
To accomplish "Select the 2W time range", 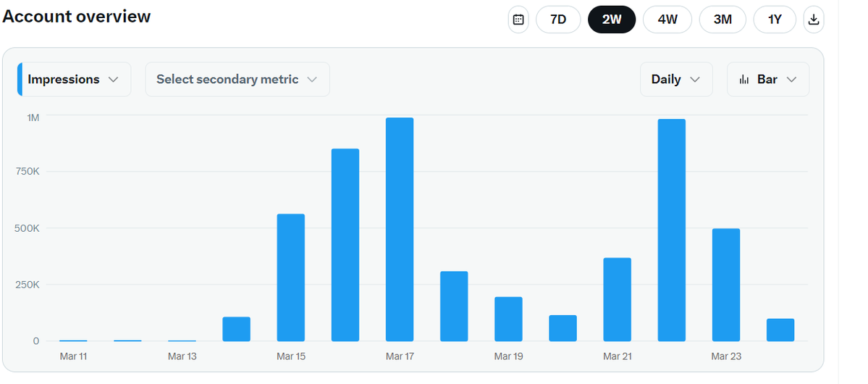I will point(612,20).
